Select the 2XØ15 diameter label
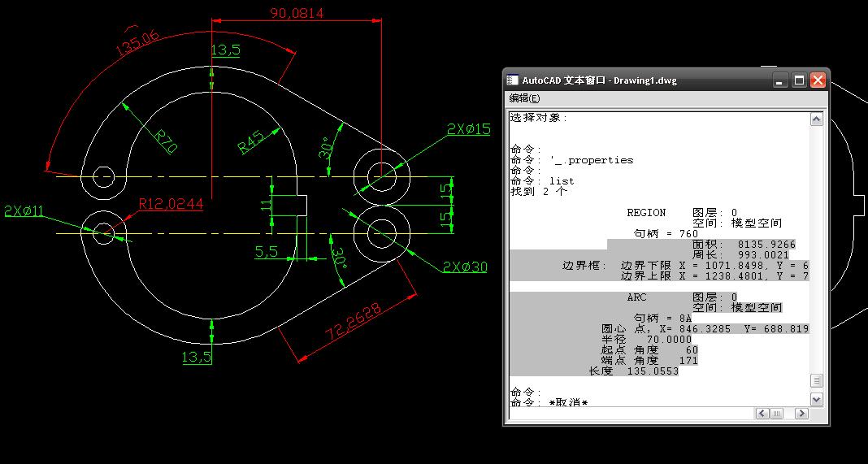Screen dimensions: 868x464 tap(469, 129)
